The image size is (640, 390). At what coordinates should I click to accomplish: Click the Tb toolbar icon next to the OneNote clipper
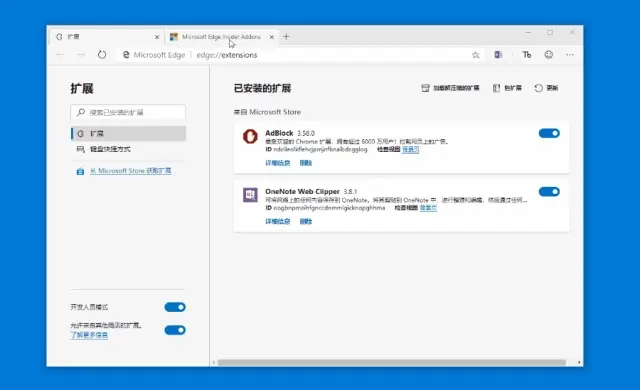coord(527,55)
